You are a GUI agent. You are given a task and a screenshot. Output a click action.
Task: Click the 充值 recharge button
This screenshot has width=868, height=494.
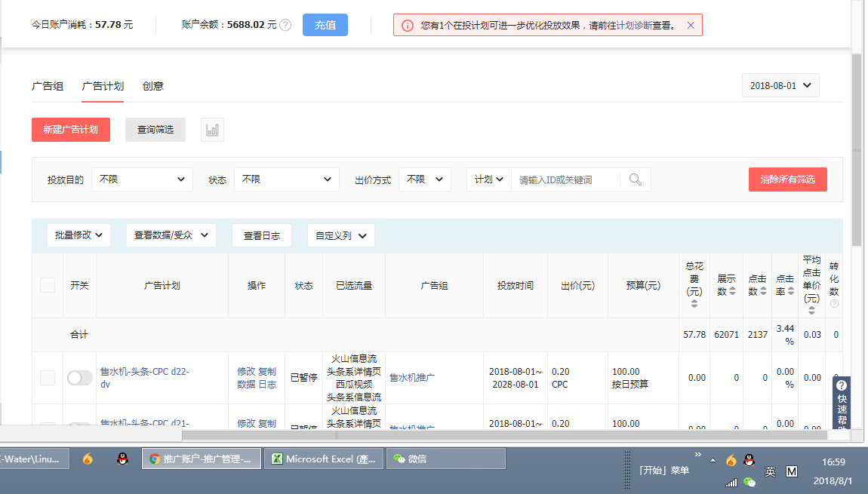[x=325, y=25]
